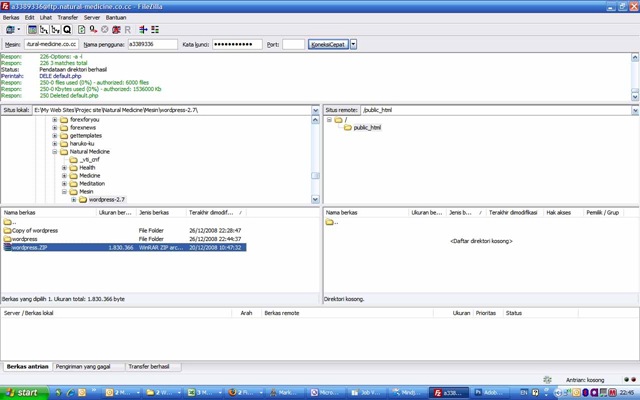Sort local files by Terakhir dimodif column

point(216,213)
